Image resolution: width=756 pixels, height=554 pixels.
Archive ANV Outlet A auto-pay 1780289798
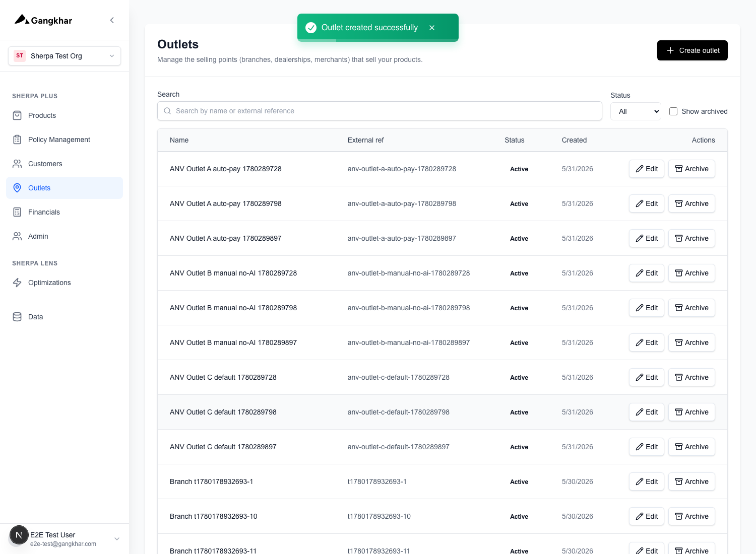click(691, 203)
